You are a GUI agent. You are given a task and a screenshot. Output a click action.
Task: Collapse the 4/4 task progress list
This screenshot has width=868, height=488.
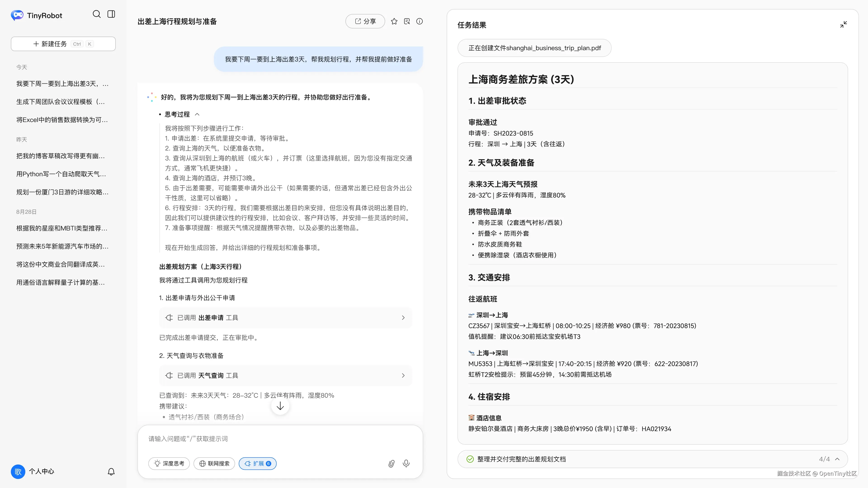(837, 459)
